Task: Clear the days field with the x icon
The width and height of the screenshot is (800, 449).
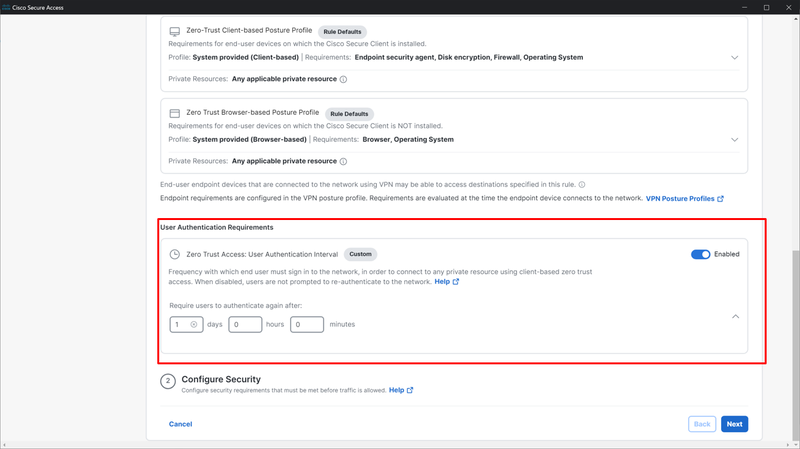Action: pos(194,325)
